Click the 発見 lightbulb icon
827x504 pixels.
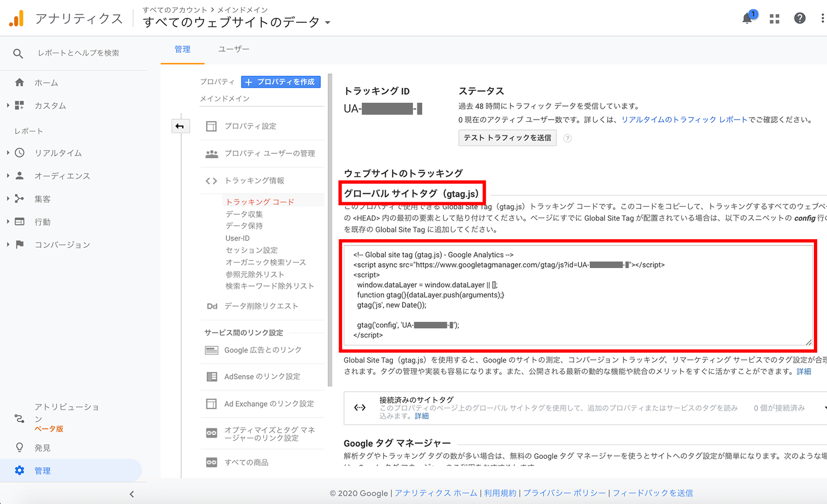click(x=20, y=447)
